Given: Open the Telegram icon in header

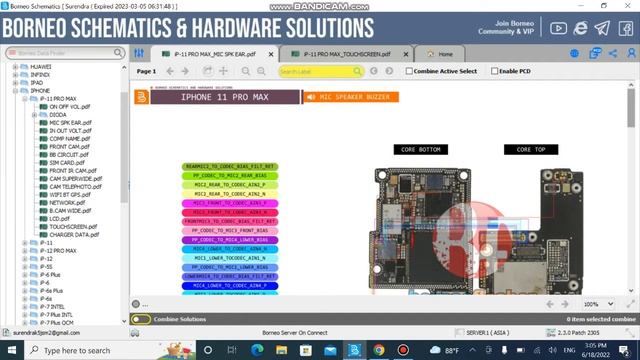Looking at the screenshot, I should tap(602, 28).
